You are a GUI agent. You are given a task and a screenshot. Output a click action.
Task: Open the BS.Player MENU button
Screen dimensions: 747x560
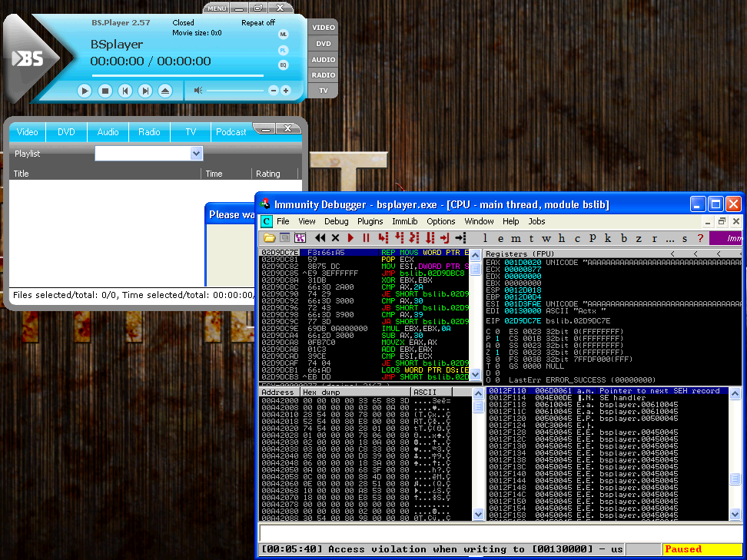(217, 8)
